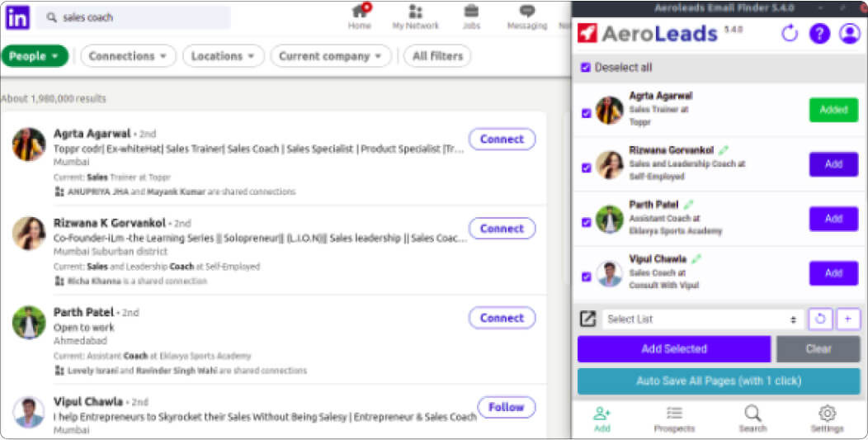Click shared connection icon under Rizwana K Gorvankol
Screen dimensions: 868x440
point(59,281)
